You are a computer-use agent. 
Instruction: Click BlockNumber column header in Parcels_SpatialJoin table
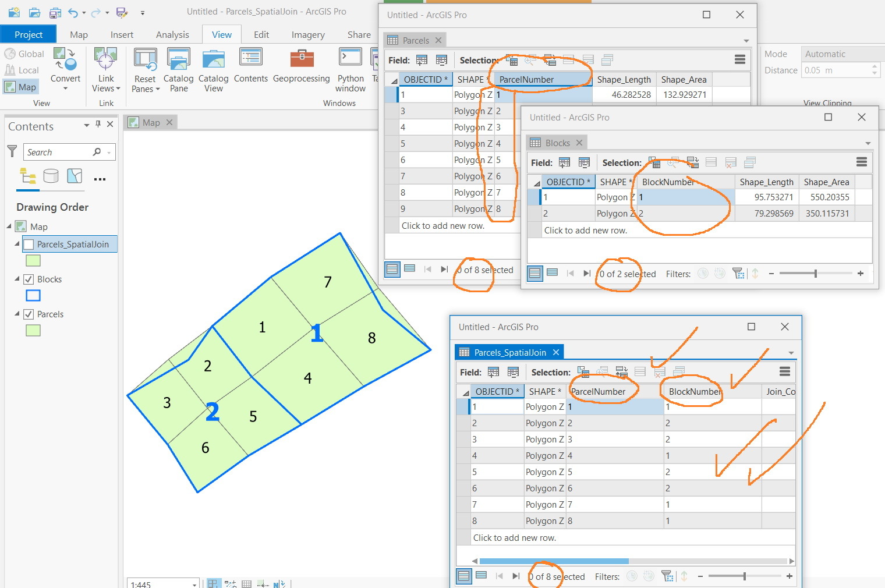pos(713,391)
